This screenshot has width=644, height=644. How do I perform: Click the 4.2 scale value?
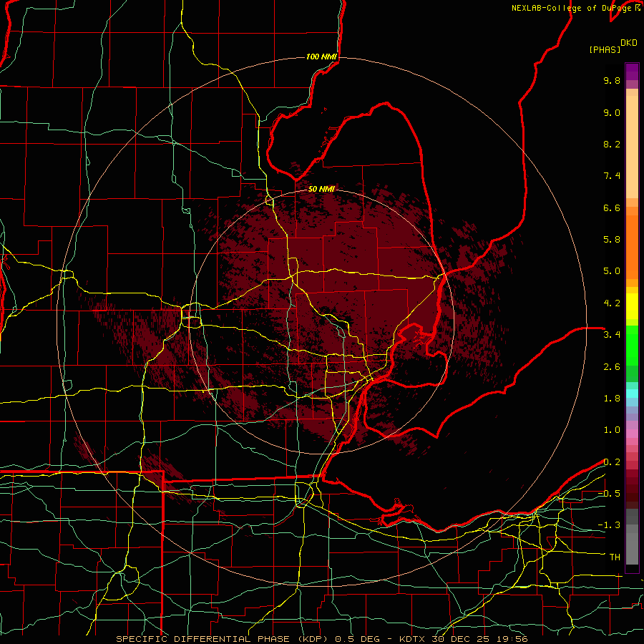click(612, 303)
